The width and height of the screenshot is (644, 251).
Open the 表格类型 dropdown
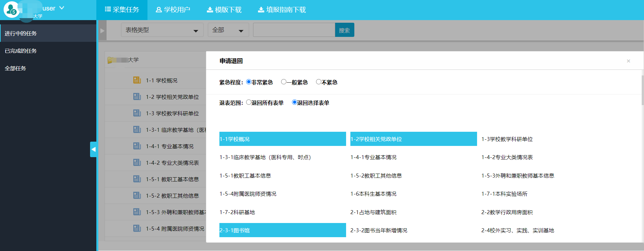(x=162, y=30)
